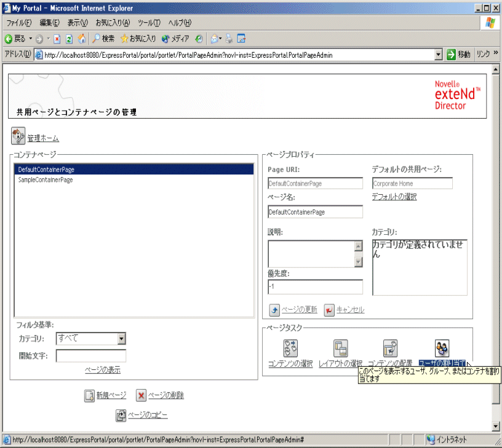Open the Tools (ツール) menu
The image size is (502, 448).
tap(149, 23)
